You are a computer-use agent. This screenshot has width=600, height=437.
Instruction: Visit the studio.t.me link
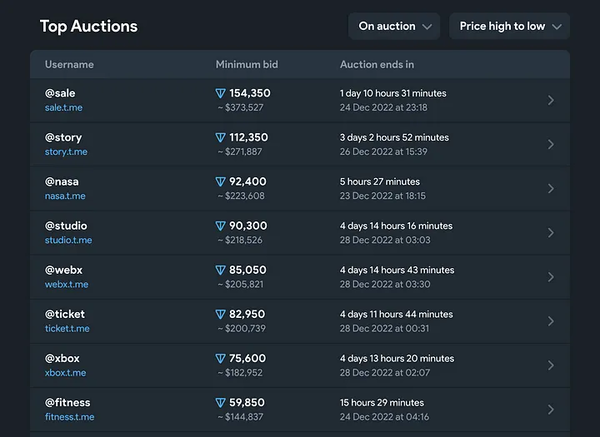(x=69, y=240)
